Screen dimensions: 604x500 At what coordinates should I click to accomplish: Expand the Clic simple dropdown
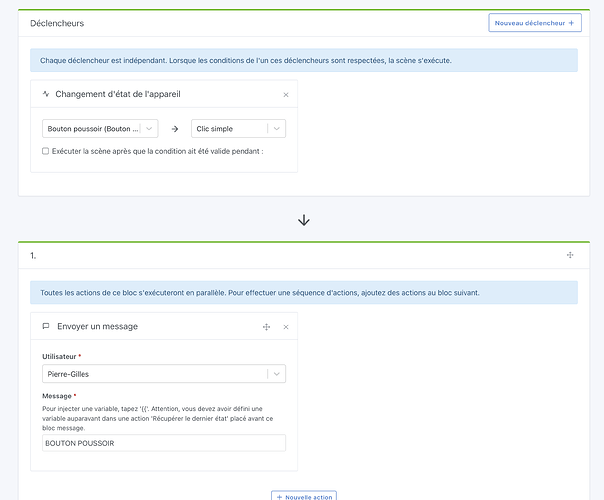point(238,128)
